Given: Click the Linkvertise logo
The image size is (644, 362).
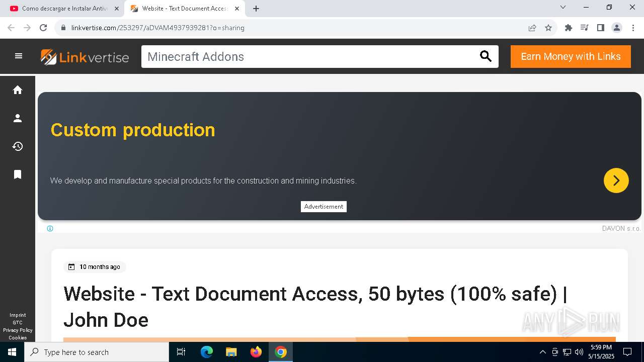Looking at the screenshot, I should tap(85, 57).
